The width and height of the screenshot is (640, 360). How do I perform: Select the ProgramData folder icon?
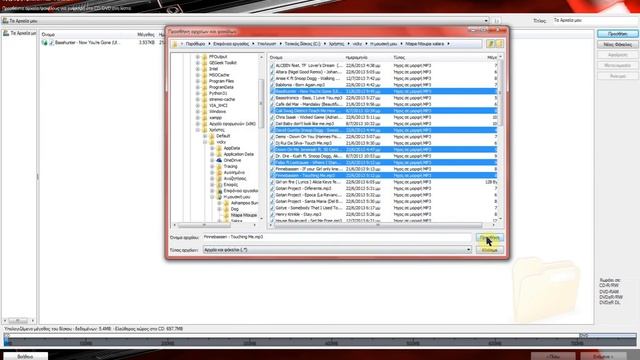(x=204, y=87)
